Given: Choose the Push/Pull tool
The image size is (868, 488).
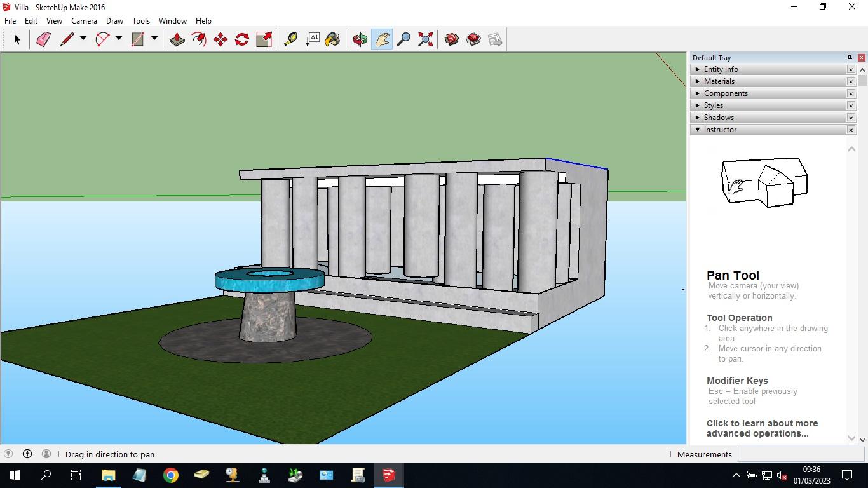Looking at the screenshot, I should click(x=177, y=39).
